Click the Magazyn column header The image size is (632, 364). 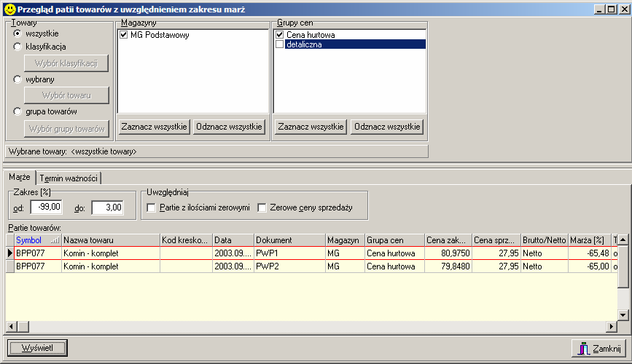tap(345, 240)
